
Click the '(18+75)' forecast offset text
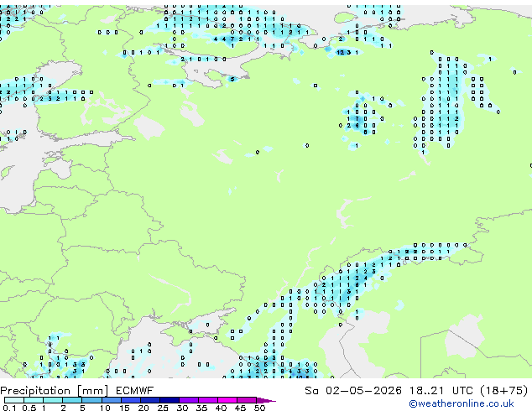(504, 391)
